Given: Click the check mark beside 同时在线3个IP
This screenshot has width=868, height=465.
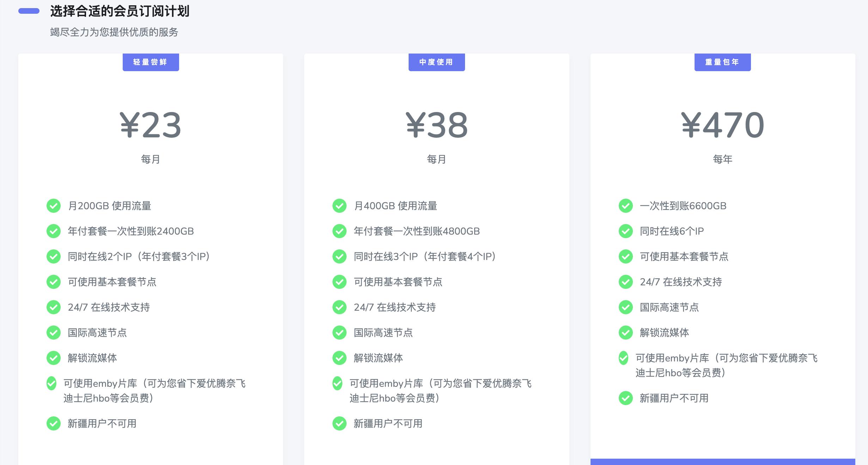Looking at the screenshot, I should [x=340, y=256].
